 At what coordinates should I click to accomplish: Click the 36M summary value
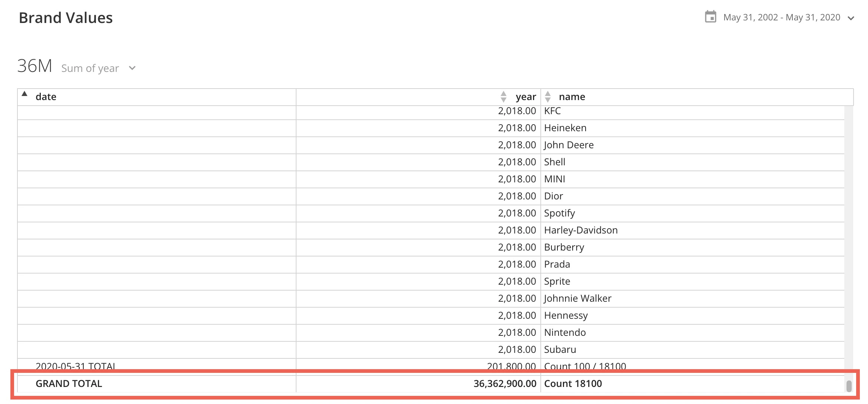(34, 66)
